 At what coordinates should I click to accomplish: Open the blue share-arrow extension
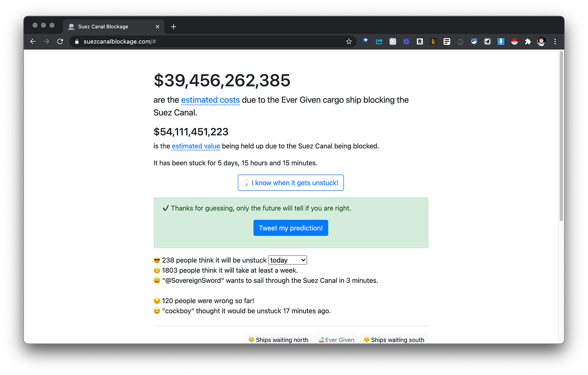pos(379,42)
